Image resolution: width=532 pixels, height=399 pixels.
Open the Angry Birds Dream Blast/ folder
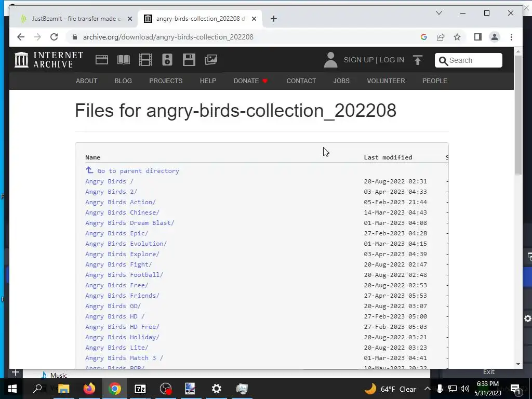(129, 223)
